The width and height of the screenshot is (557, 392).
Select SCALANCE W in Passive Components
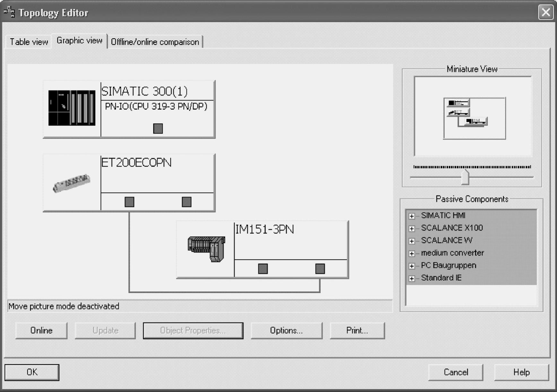(x=447, y=240)
